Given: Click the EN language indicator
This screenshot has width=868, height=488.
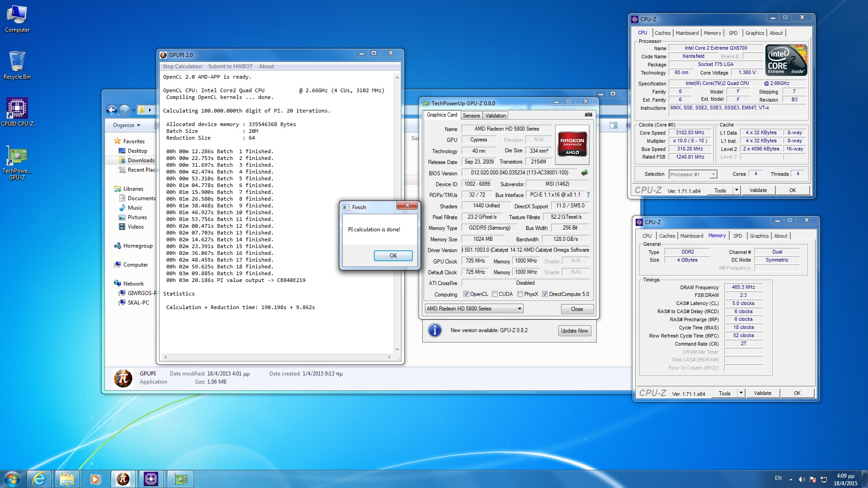Looking at the screenshot, I should click(778, 478).
